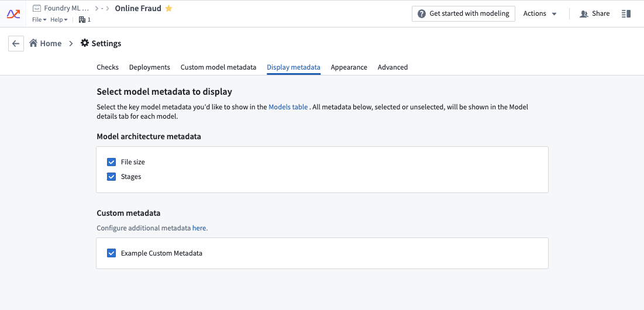Image resolution: width=644 pixels, height=310 pixels.
Task: Open the Advanced tab
Action: (x=392, y=67)
